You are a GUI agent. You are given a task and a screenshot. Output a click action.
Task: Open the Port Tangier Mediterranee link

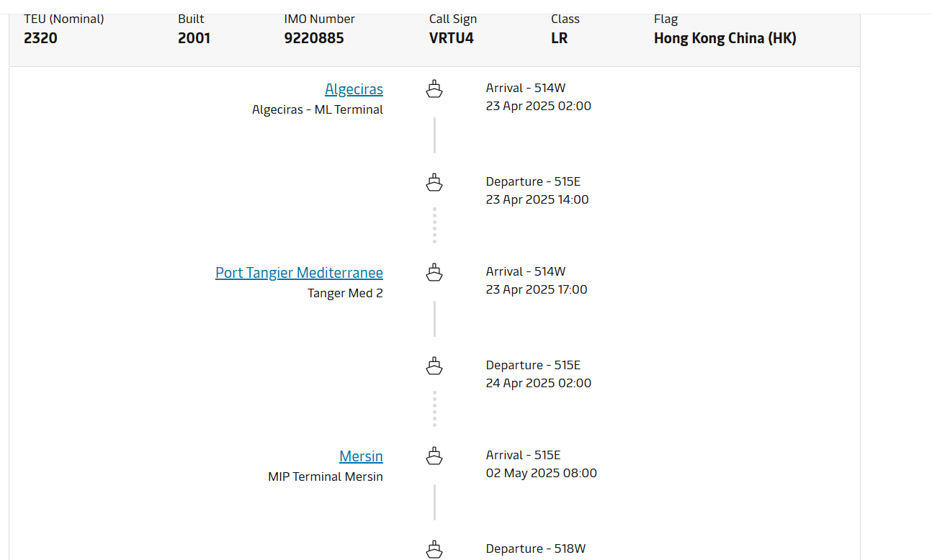(299, 273)
